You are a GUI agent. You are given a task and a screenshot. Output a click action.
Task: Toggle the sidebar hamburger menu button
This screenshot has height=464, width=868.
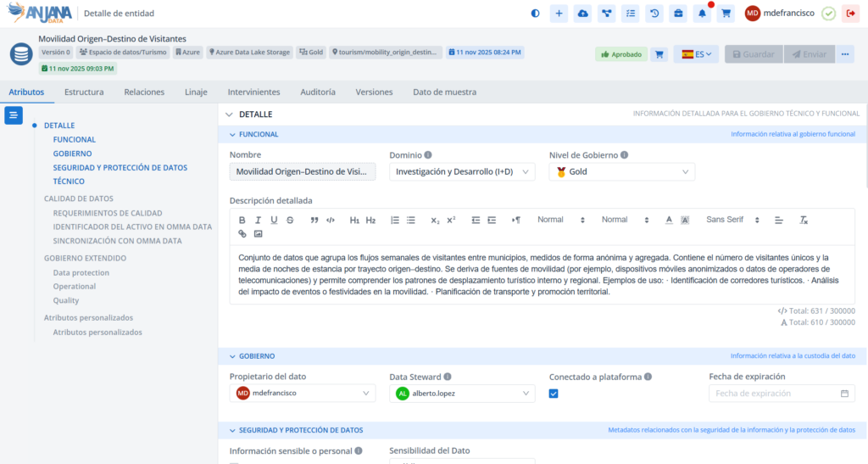click(x=14, y=115)
